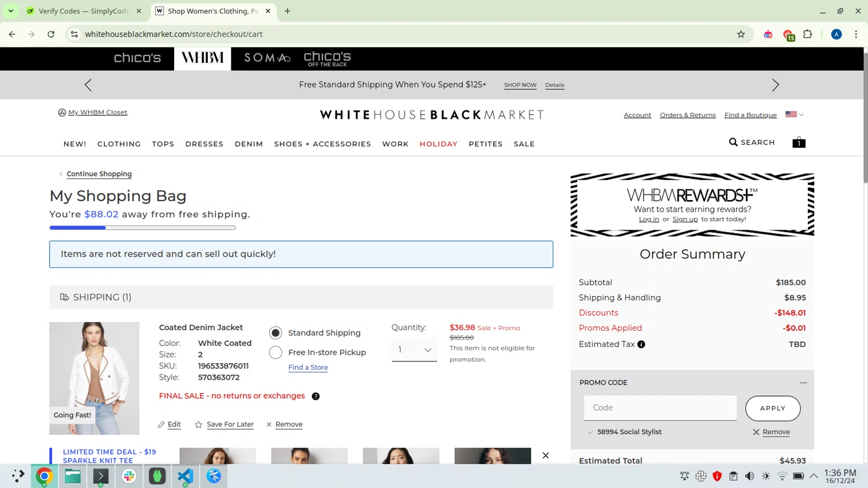Open Visual Studio Code from the taskbar
The height and width of the screenshot is (488, 868).
click(185, 476)
